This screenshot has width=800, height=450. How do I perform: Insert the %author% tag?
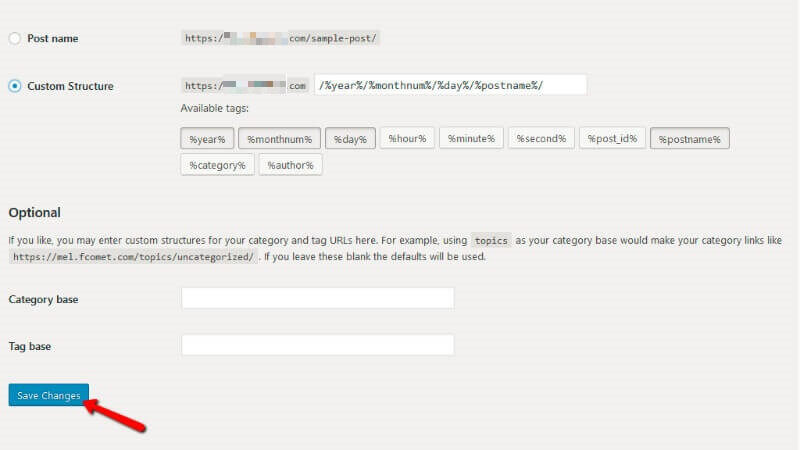click(x=290, y=165)
